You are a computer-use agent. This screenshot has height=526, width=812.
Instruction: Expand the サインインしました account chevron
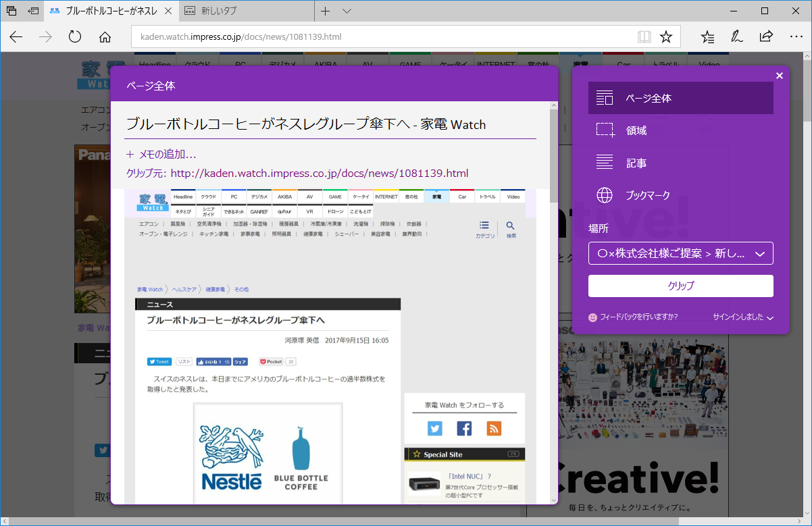(x=769, y=317)
